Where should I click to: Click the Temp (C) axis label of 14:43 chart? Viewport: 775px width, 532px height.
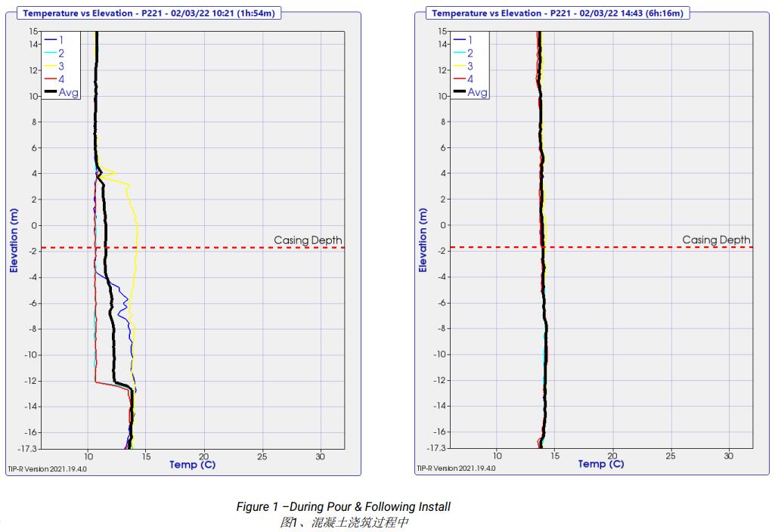click(x=601, y=464)
